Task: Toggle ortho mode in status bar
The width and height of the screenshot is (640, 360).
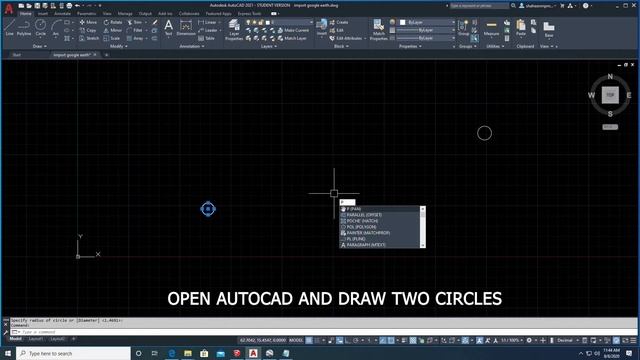Action: (x=348, y=340)
